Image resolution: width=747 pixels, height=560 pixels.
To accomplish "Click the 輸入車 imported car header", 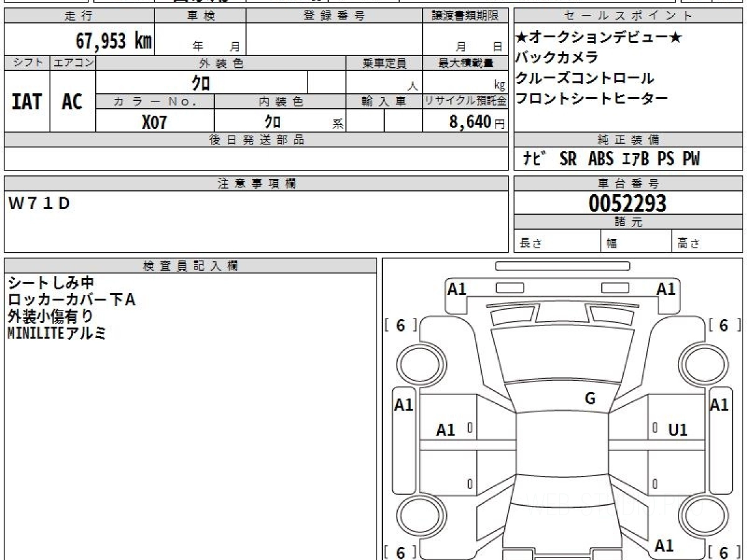I will [x=384, y=101].
